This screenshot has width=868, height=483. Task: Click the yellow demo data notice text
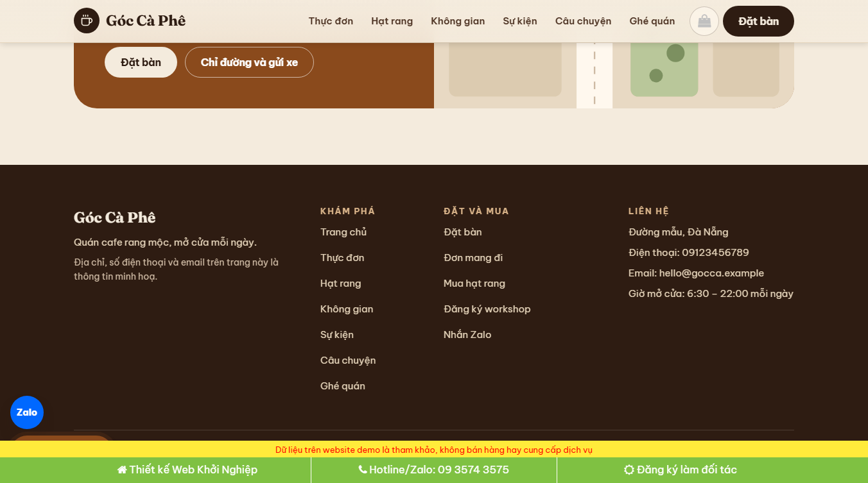(434, 450)
